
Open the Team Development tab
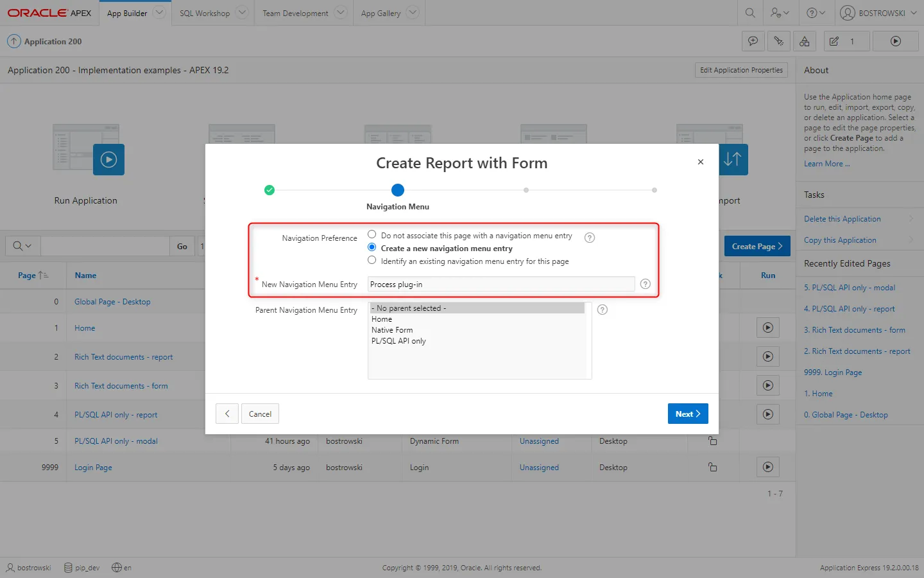pyautogui.click(x=295, y=13)
